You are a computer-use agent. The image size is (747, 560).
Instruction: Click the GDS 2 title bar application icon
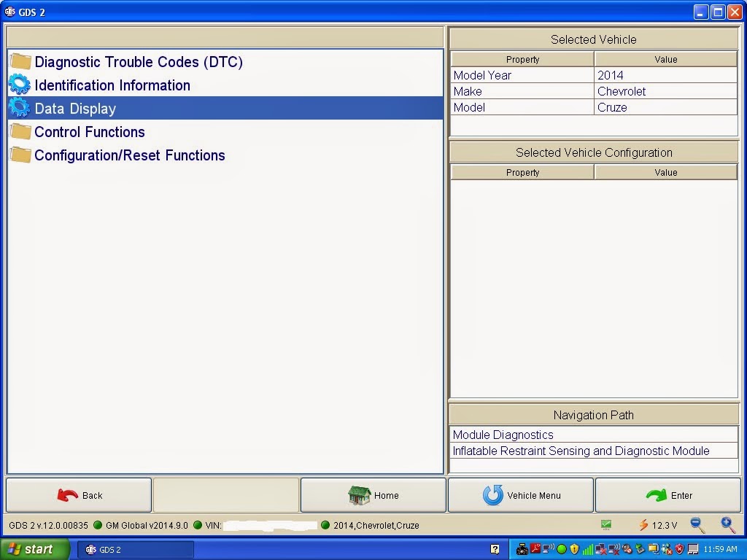pyautogui.click(x=10, y=12)
